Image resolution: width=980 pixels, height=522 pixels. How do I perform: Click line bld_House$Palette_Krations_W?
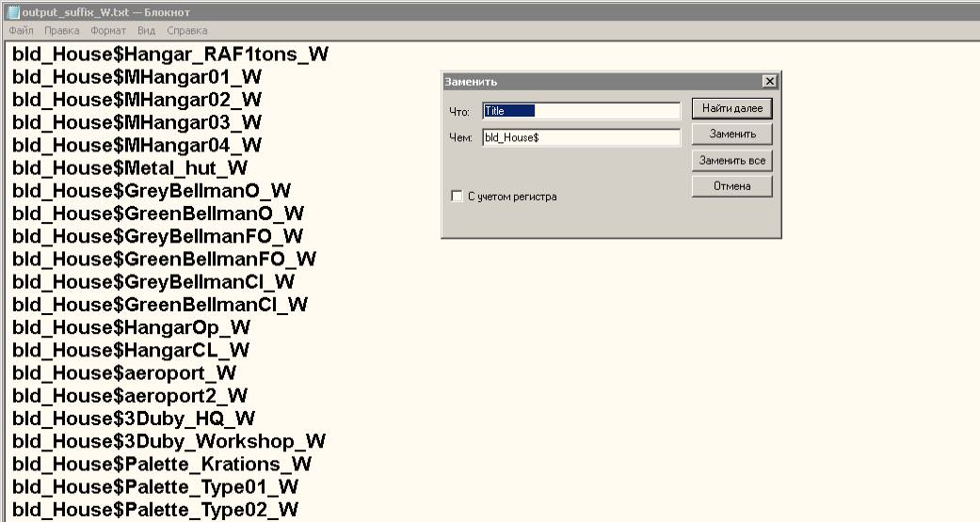(162, 465)
